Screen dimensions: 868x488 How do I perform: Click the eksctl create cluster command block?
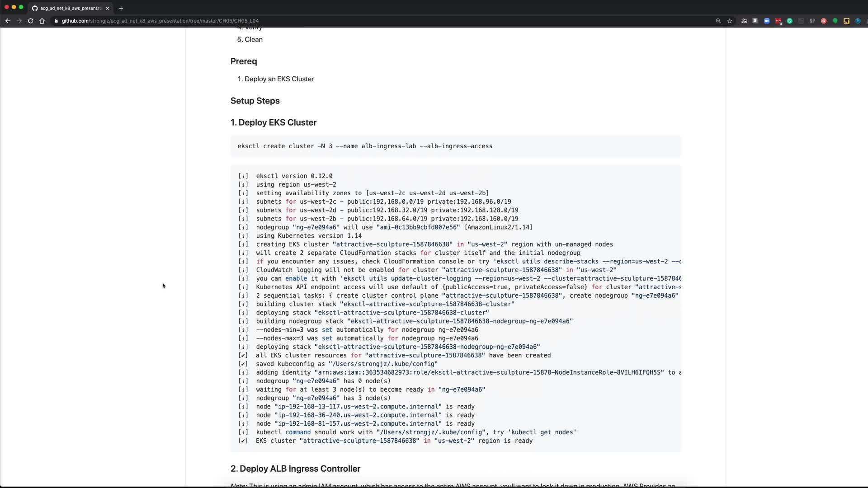365,146
